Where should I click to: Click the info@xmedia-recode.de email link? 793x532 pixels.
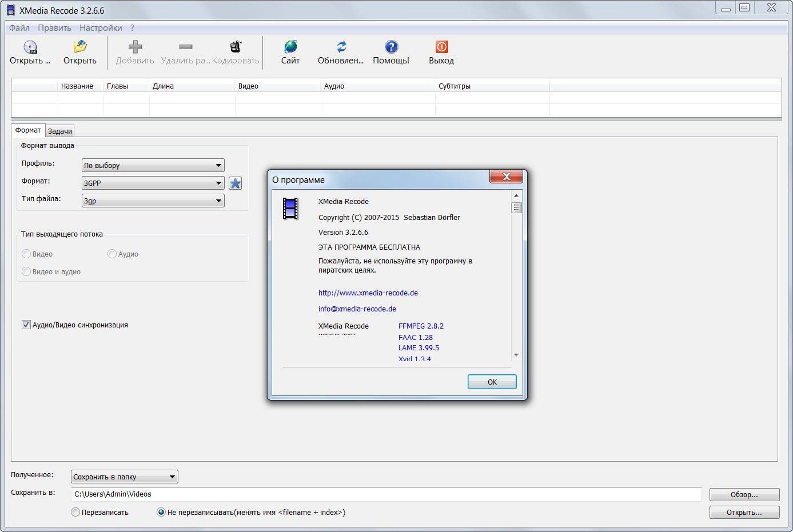click(357, 309)
